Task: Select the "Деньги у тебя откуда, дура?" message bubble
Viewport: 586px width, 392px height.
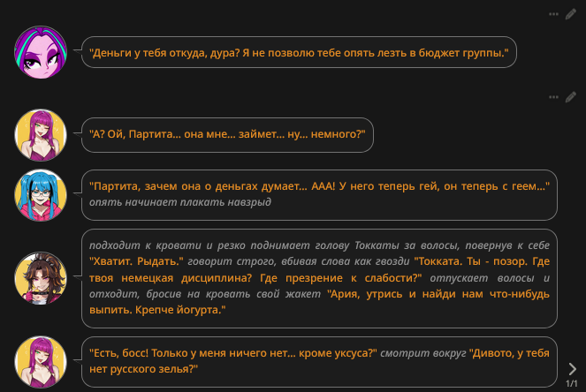Action: click(x=299, y=53)
